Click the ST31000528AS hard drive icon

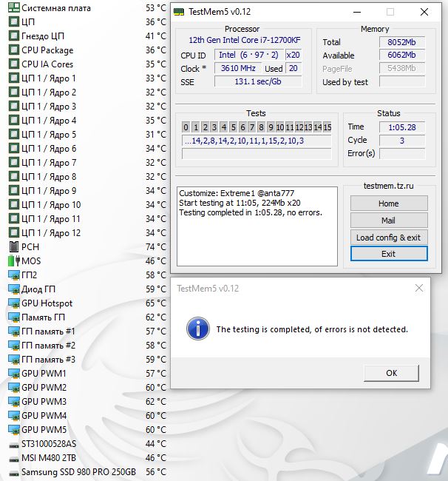point(14,445)
